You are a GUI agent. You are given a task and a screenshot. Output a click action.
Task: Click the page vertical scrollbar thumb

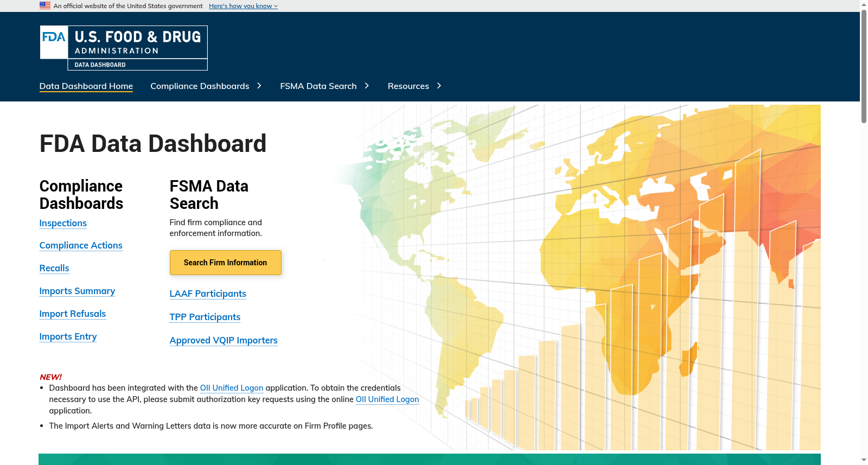click(x=864, y=66)
